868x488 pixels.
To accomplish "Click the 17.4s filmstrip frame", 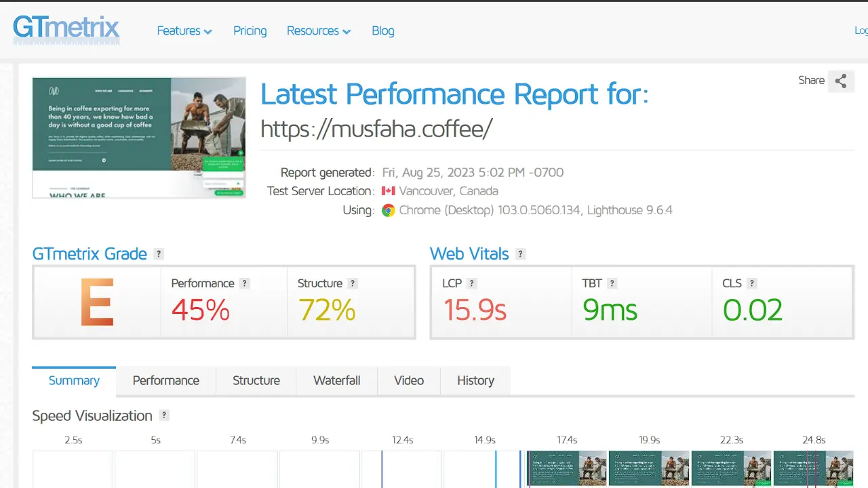I will tap(567, 468).
